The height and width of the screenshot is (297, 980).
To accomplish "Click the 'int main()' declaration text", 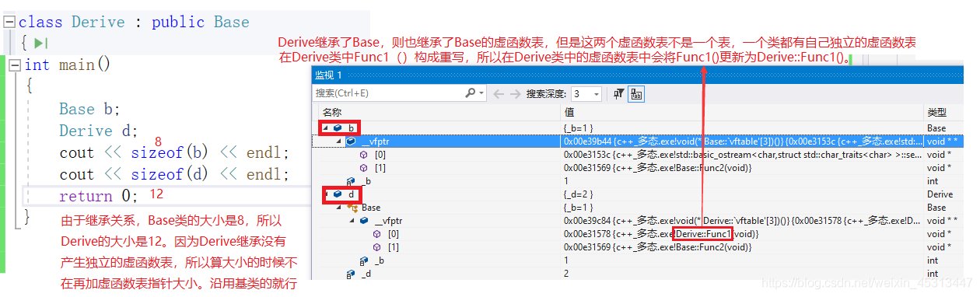I will (68, 65).
